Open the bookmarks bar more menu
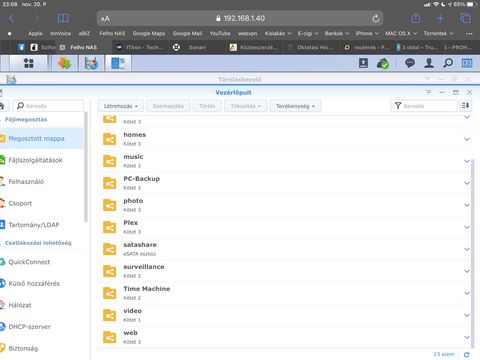480x360 pixels. [x=469, y=34]
